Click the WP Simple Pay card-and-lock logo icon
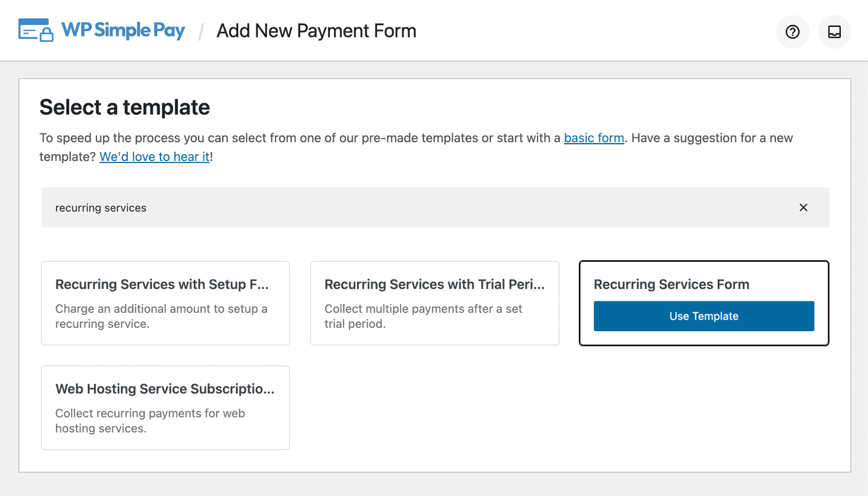Image resolution: width=868 pixels, height=496 pixels. click(36, 30)
